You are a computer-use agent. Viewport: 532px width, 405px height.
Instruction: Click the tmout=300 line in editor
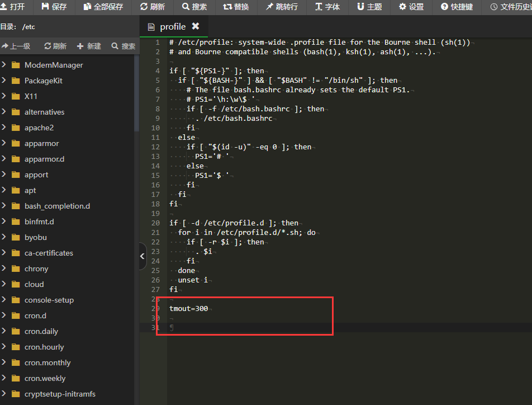point(189,309)
